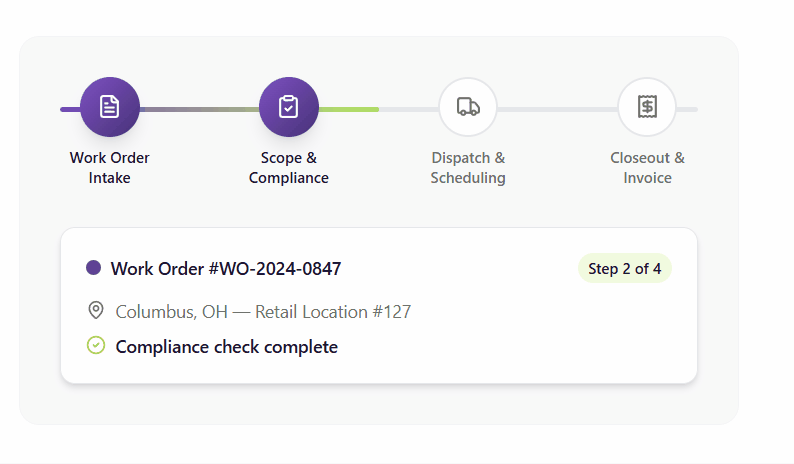Click the gray track between Dispatch and Closeout
This screenshot has height=464, width=794.
click(557, 108)
